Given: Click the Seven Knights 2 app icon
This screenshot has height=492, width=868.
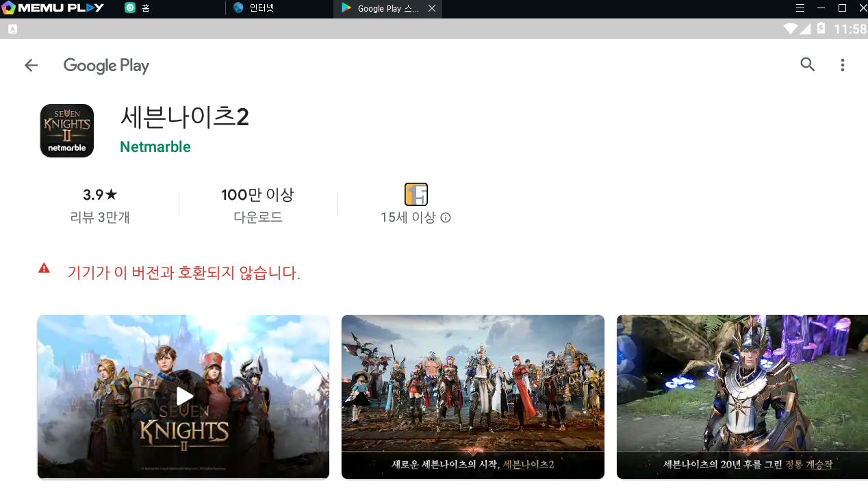Looking at the screenshot, I should point(66,131).
